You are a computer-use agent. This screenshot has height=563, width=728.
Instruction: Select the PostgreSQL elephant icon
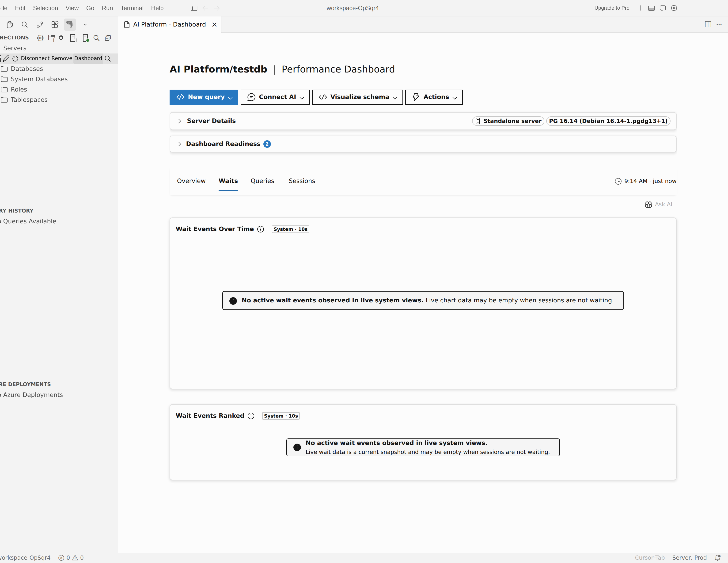pyautogui.click(x=70, y=24)
